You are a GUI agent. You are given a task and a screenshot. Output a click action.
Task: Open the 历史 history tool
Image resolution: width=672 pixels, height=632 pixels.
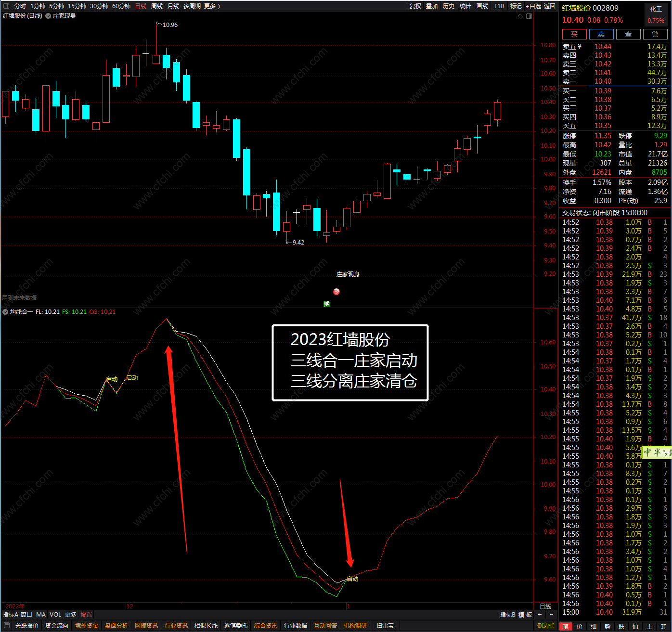point(449,6)
